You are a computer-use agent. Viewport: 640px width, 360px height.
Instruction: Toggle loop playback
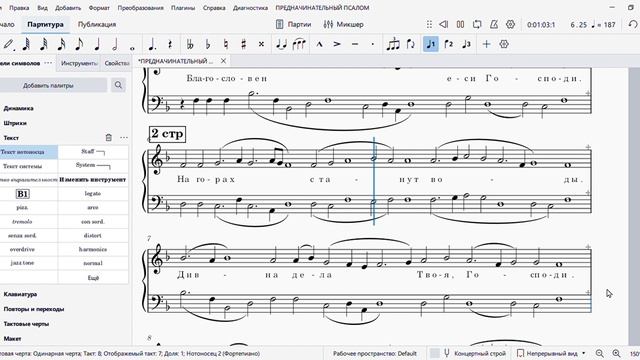tap(477, 24)
